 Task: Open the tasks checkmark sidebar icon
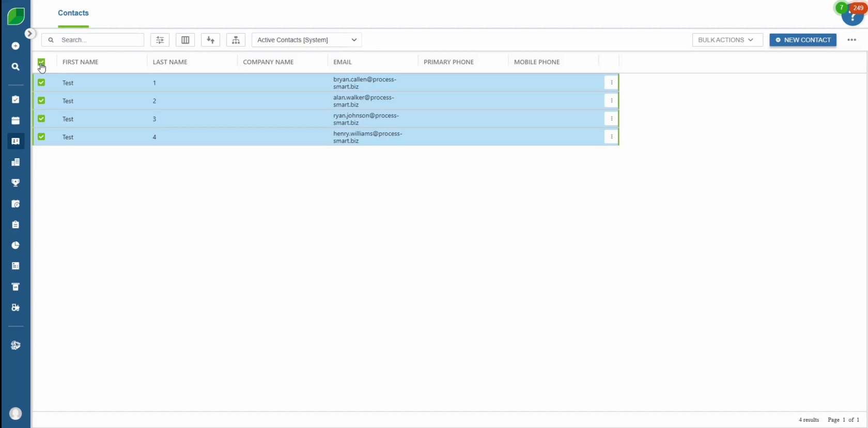coord(16,99)
